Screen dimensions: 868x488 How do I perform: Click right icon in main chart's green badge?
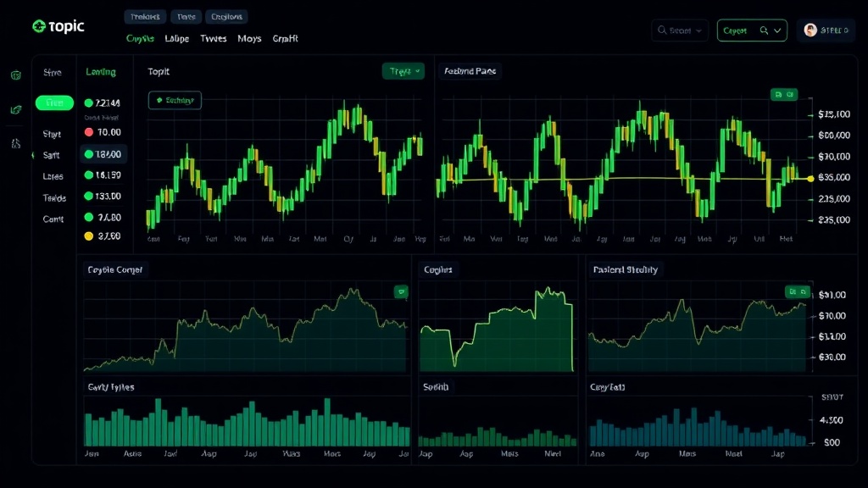[790, 95]
